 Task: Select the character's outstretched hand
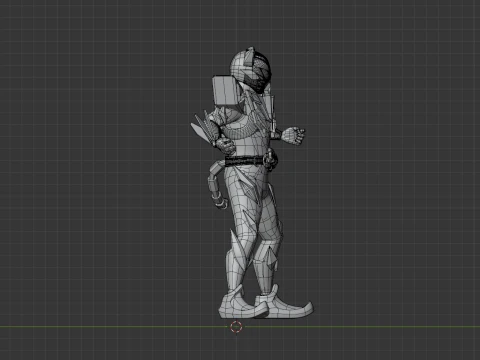tap(293, 136)
